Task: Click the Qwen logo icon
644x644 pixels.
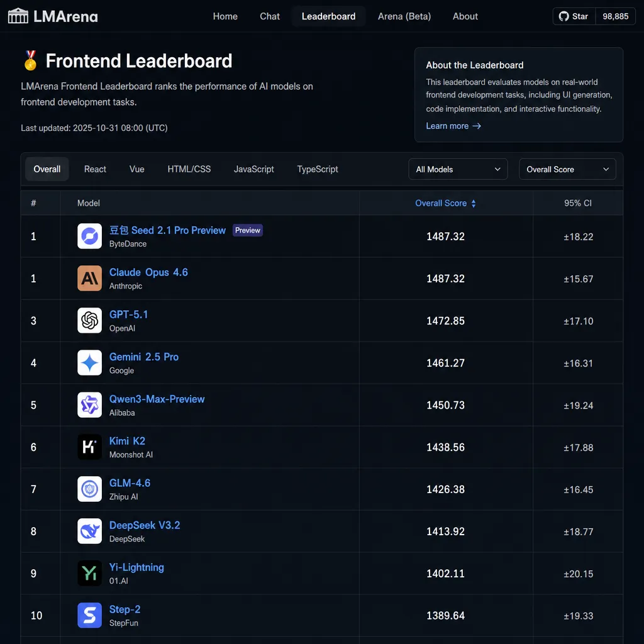Action: tap(89, 404)
